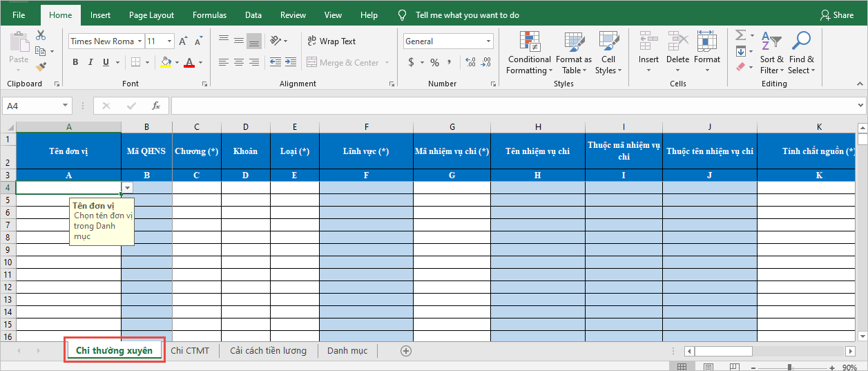This screenshot has width=868, height=371.
Task: Switch to the Page Layout ribbon tab
Action: [151, 15]
